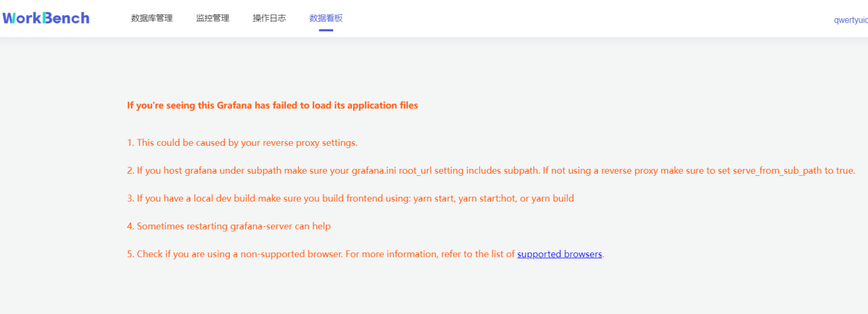Click the green-blue W of the WorkBench logo
868x314 pixels.
[x=9, y=18]
